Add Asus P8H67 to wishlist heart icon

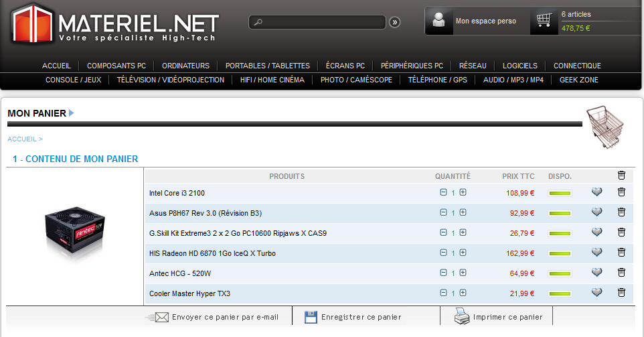pos(596,213)
